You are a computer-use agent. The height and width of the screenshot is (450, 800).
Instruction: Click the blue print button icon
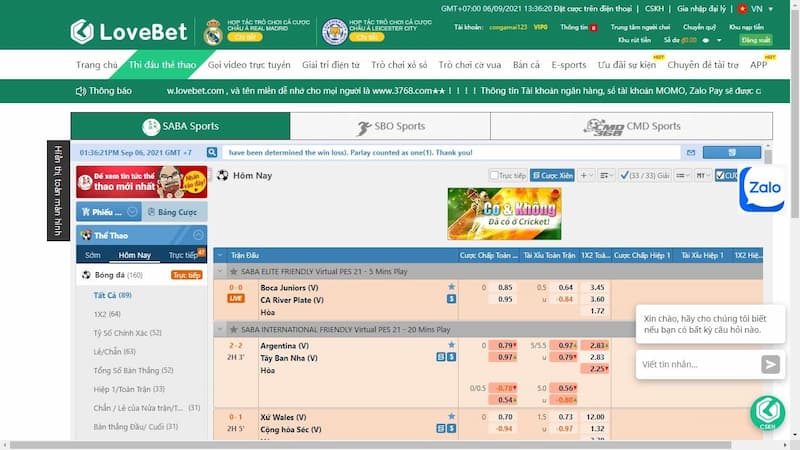coord(732,153)
